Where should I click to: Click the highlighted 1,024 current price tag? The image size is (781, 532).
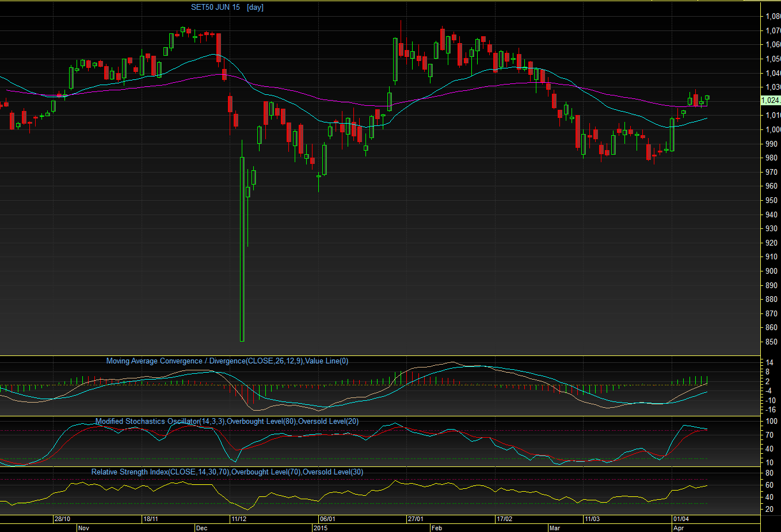click(771, 100)
